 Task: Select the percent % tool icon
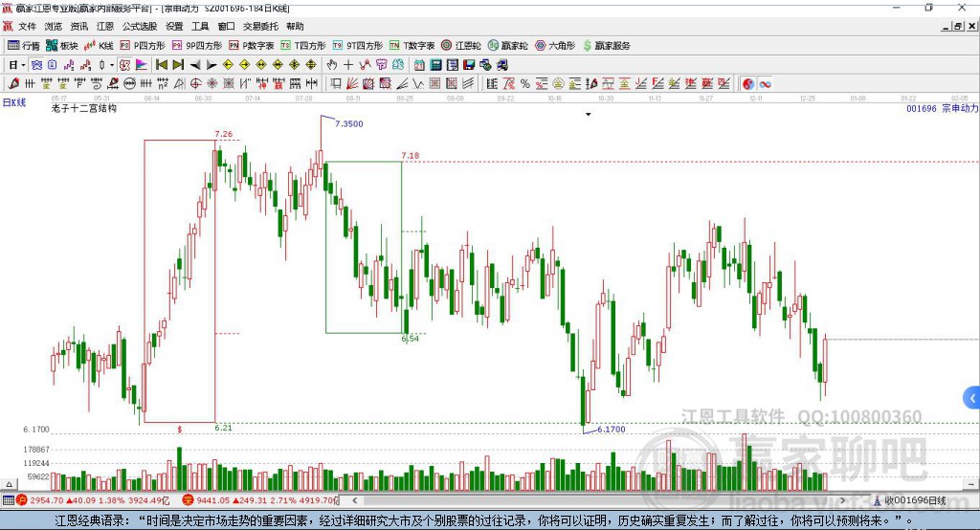pyautogui.click(x=525, y=84)
